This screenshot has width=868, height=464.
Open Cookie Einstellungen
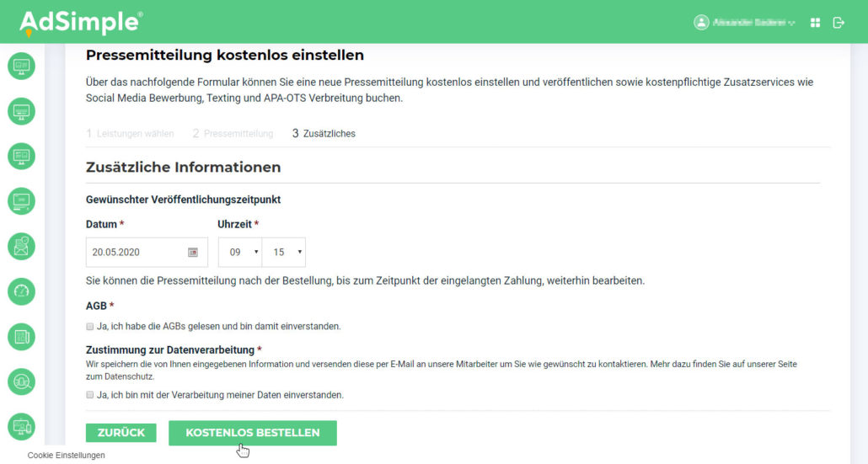coord(66,456)
